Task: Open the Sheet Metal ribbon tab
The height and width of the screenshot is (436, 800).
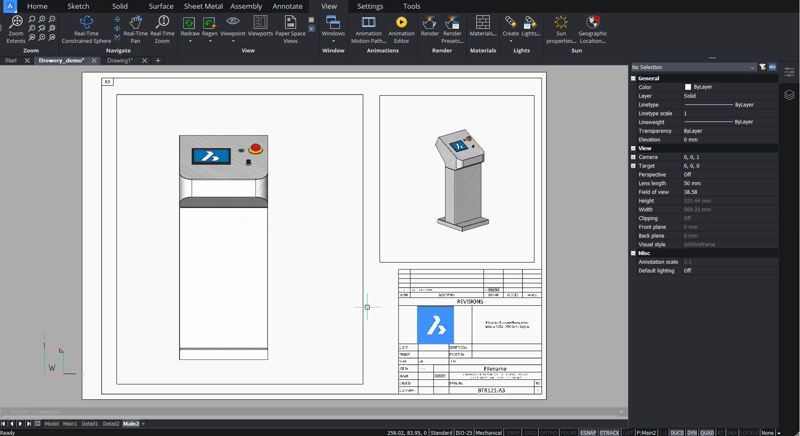Action: (x=202, y=6)
